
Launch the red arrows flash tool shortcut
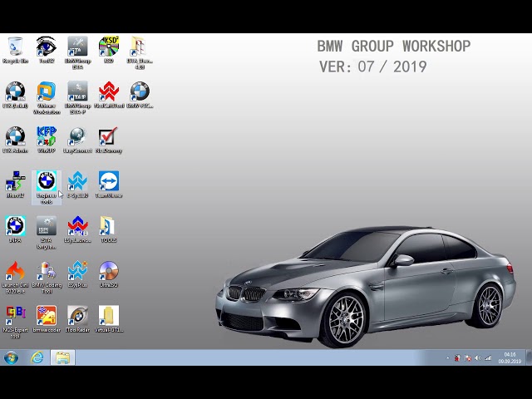109,95
